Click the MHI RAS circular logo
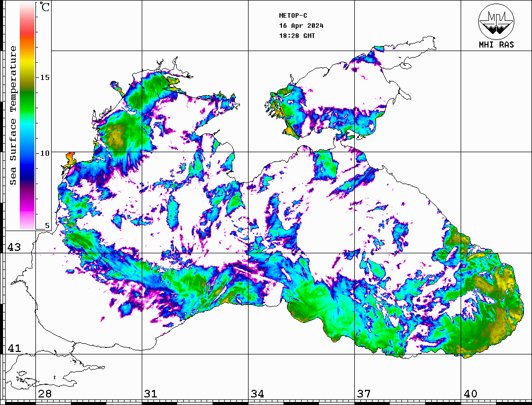Viewport: 532px width, 405px height. [x=496, y=21]
